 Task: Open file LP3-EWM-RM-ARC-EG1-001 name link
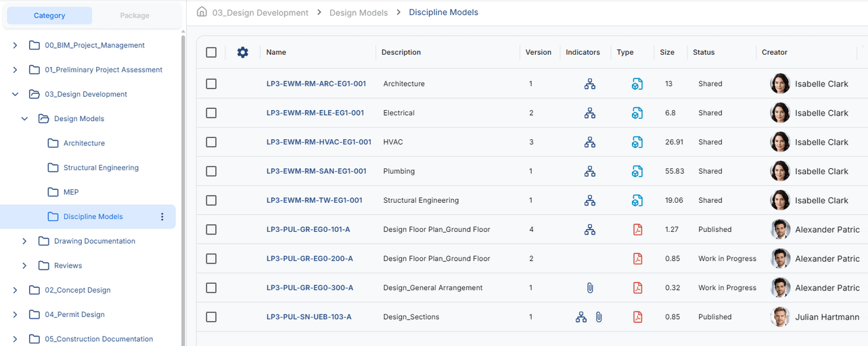coord(316,84)
